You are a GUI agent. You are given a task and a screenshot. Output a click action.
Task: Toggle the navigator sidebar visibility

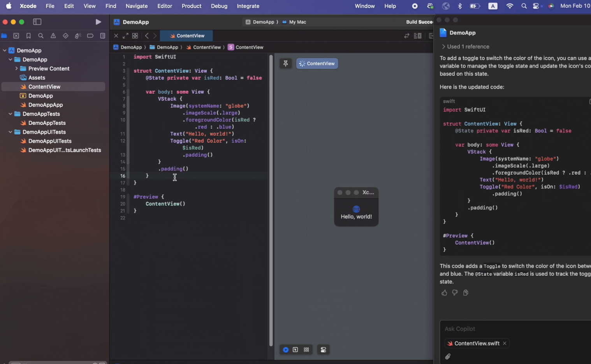tap(37, 22)
